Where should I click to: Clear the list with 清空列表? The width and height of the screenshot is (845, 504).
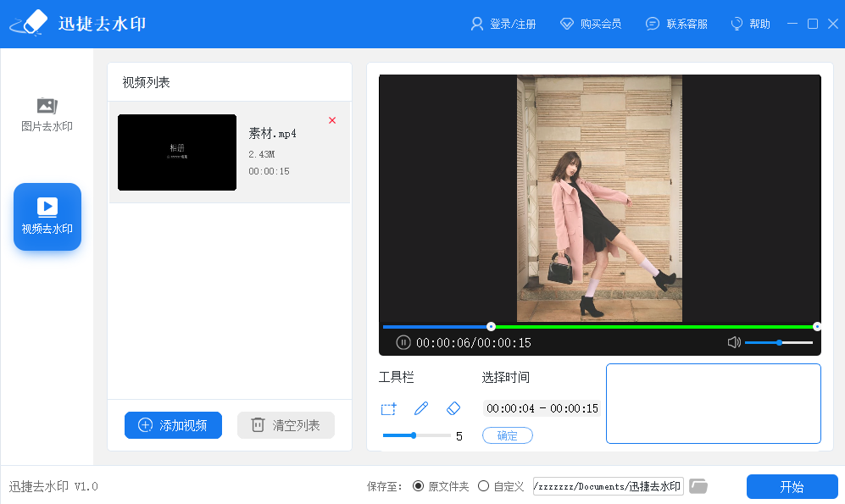[286, 425]
